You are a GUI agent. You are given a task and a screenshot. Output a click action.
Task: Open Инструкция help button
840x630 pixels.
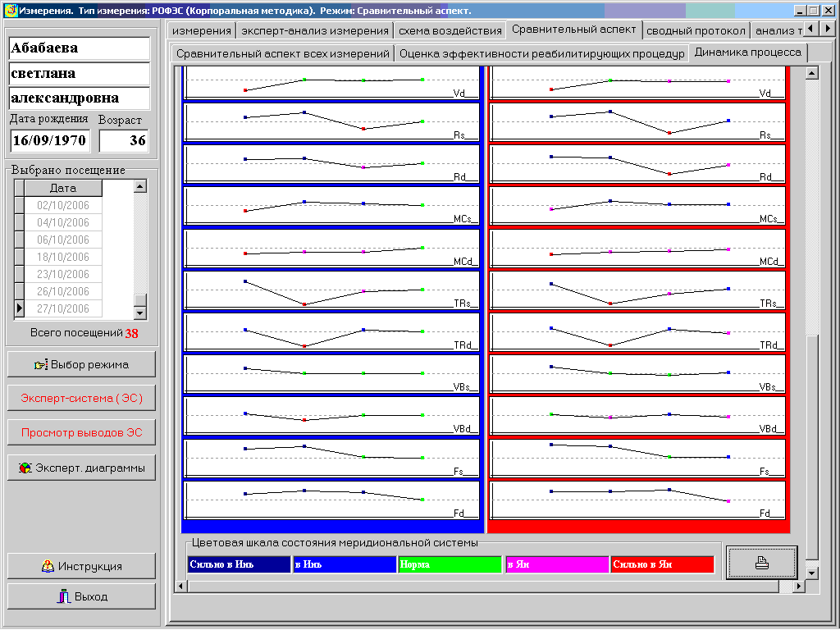tap(81, 566)
